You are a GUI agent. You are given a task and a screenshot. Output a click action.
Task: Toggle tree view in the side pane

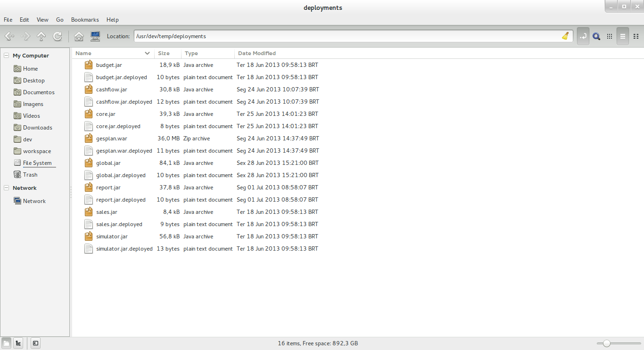coord(17,343)
